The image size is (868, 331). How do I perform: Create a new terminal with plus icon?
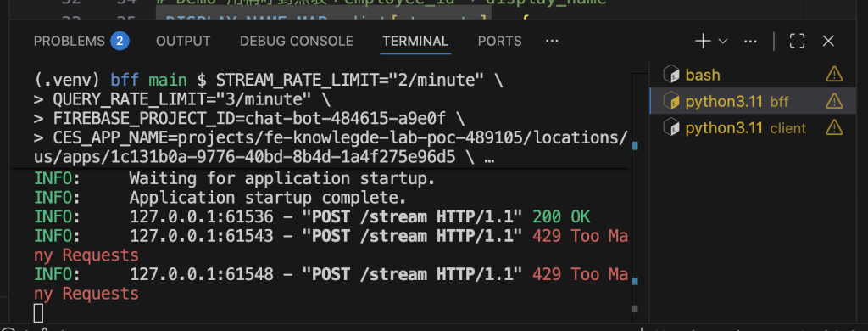(703, 41)
